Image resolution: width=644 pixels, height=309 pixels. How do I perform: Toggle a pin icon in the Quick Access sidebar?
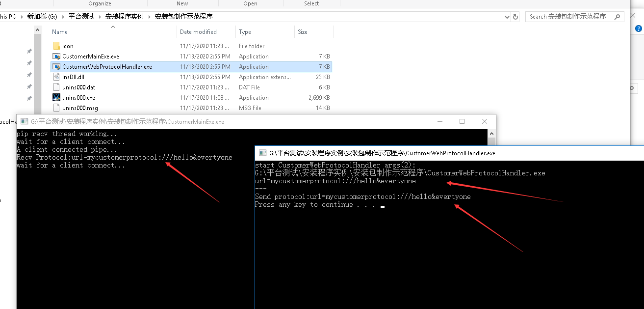point(28,51)
